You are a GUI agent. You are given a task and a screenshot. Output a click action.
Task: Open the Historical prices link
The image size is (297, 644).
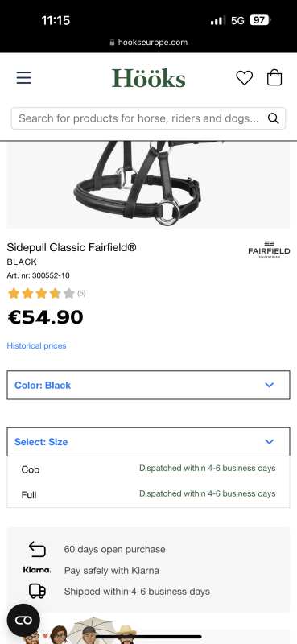(36, 345)
